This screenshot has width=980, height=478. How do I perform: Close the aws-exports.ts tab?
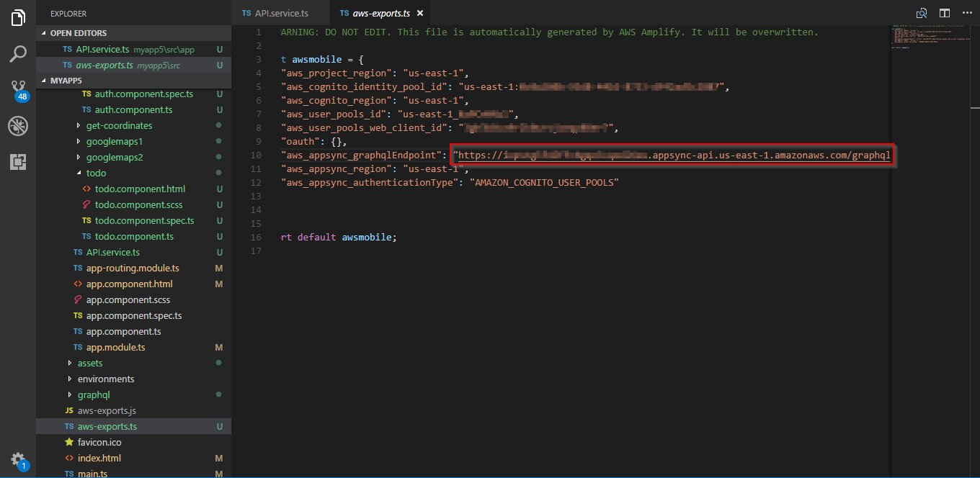[420, 13]
